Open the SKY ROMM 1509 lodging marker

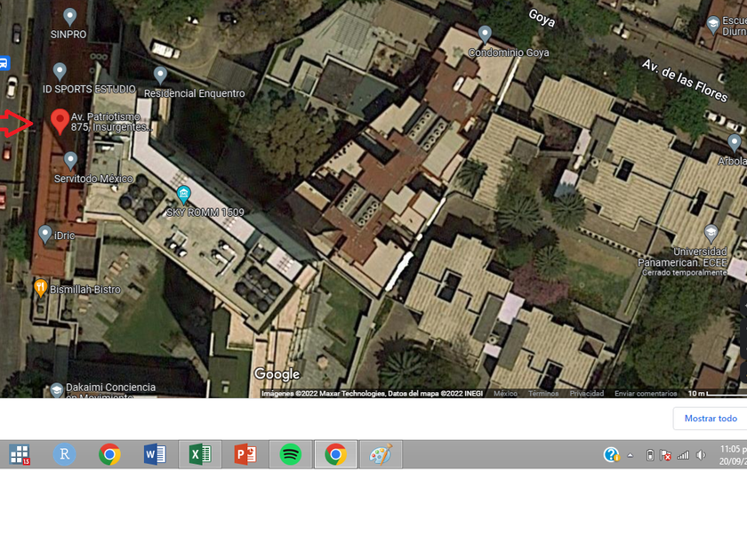pos(184,194)
